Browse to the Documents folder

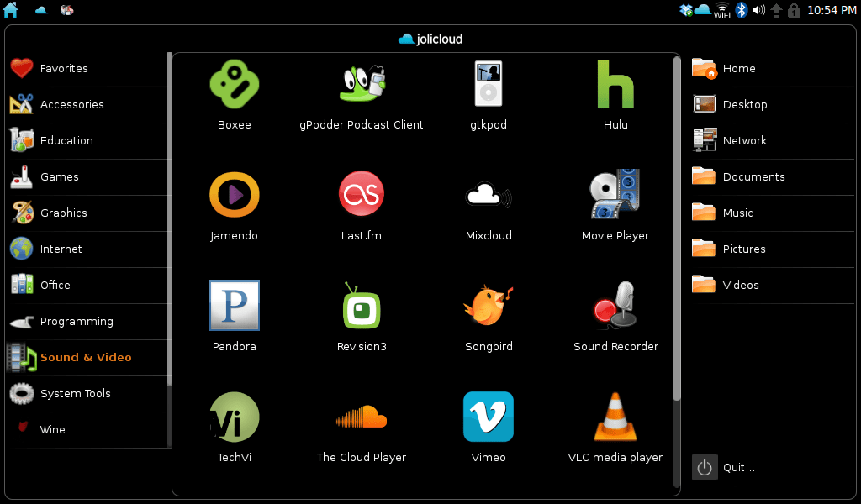751,176
